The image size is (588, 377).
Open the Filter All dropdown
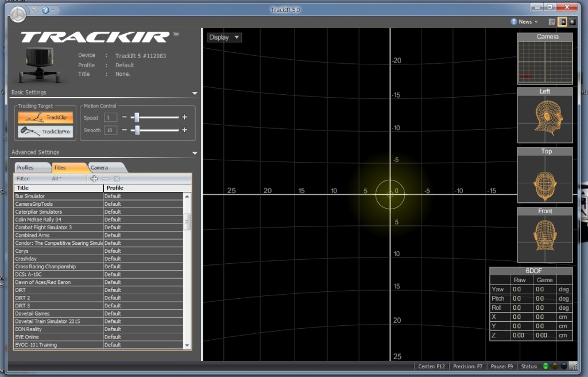57,179
